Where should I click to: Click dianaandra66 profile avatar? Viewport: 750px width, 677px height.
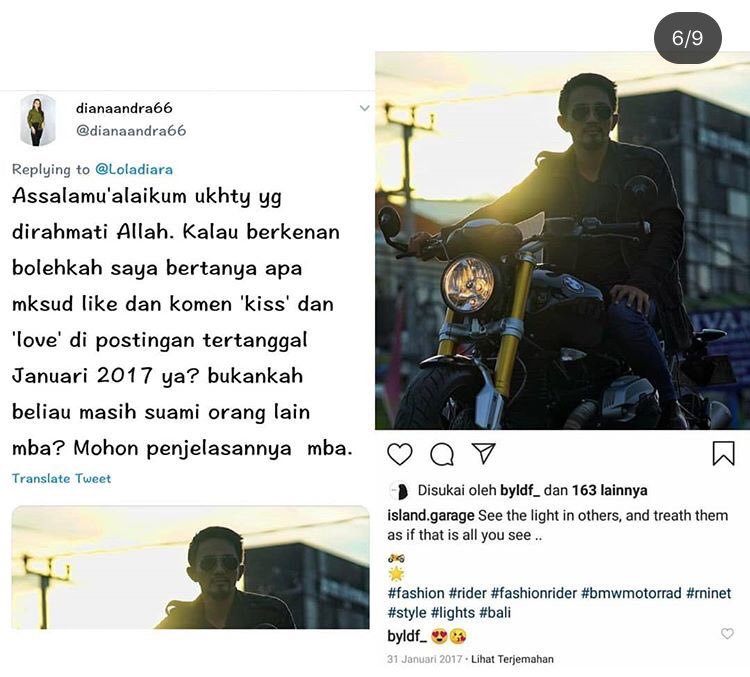37,120
